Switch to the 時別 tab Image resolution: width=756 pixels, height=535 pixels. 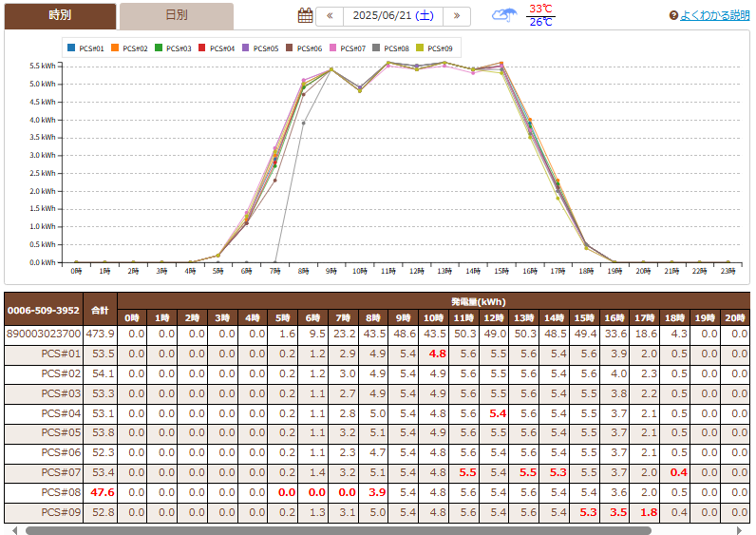tap(60, 16)
